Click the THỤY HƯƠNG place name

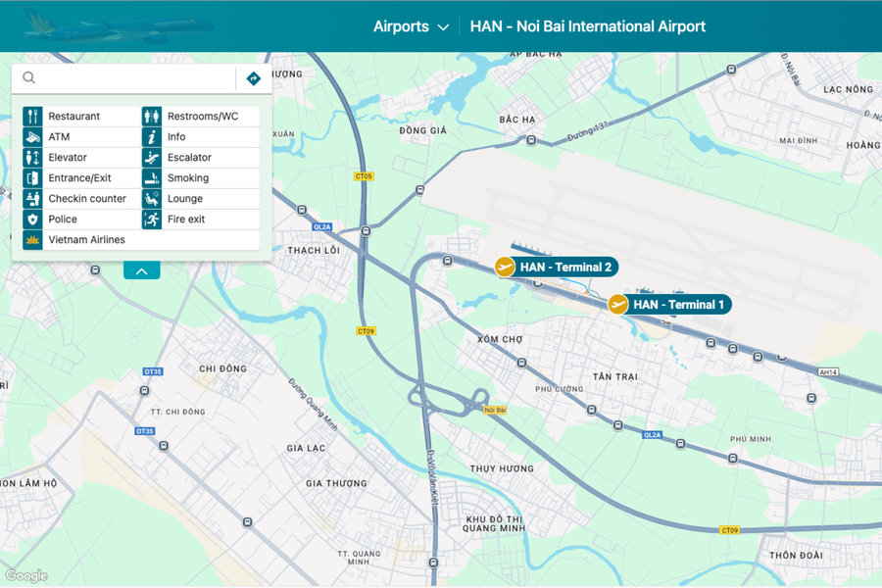coord(502,468)
